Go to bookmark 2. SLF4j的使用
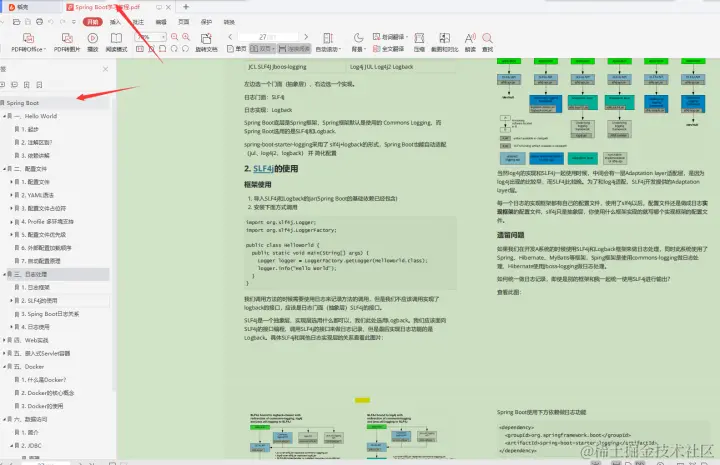Screen dimensions: 720x465 pos(39,301)
